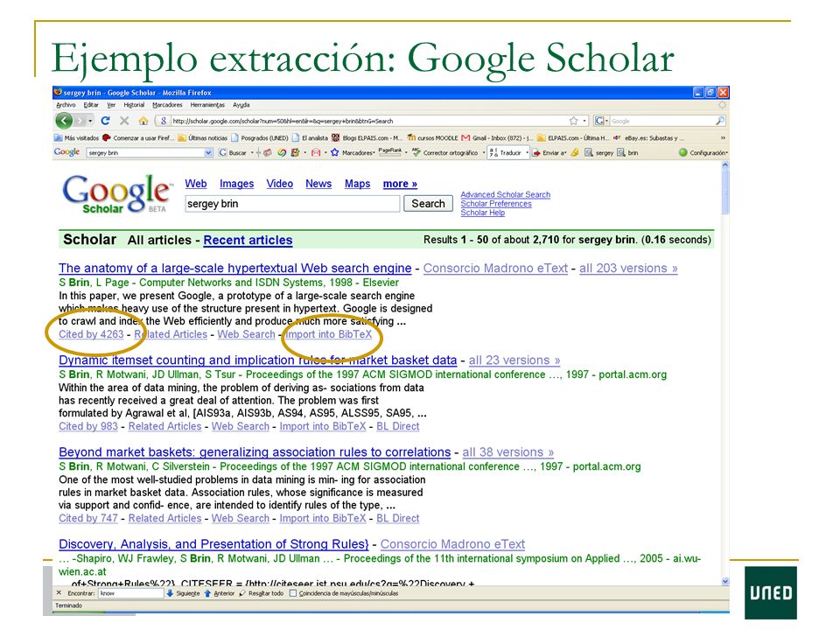Open the Posgrados (UNED) bookmark
Viewport: 840px width, 630px height.
(260, 137)
